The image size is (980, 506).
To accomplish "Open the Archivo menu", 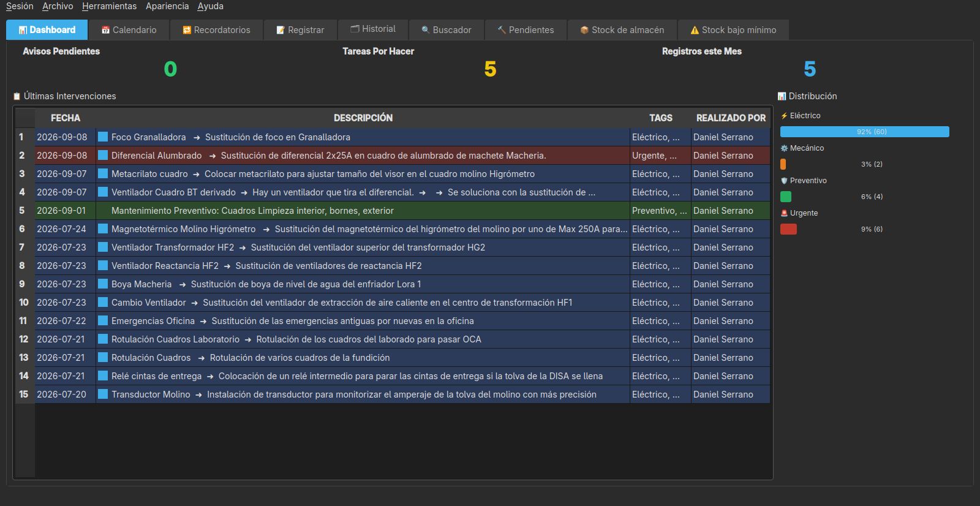I will coord(58,6).
